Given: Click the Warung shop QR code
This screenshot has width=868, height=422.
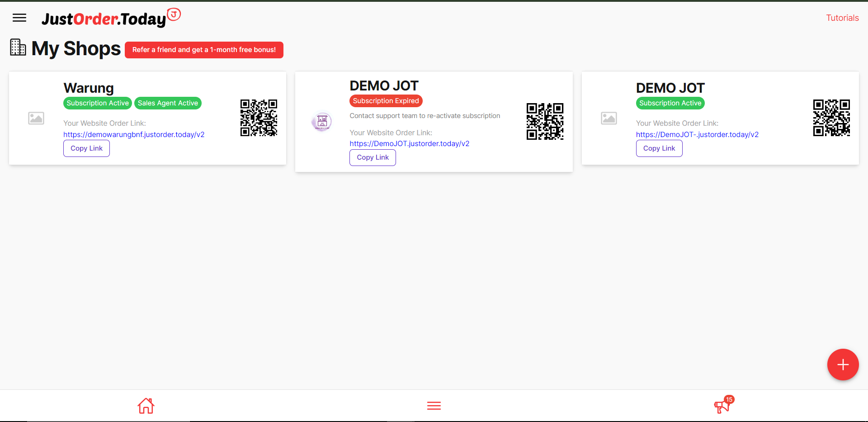Looking at the screenshot, I should tap(259, 118).
